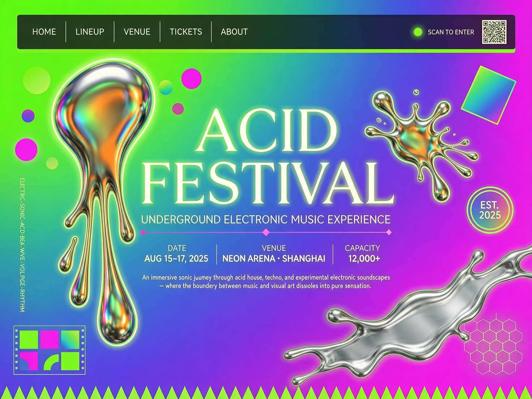Open the HOME nav item
The width and height of the screenshot is (532, 399).
click(44, 32)
